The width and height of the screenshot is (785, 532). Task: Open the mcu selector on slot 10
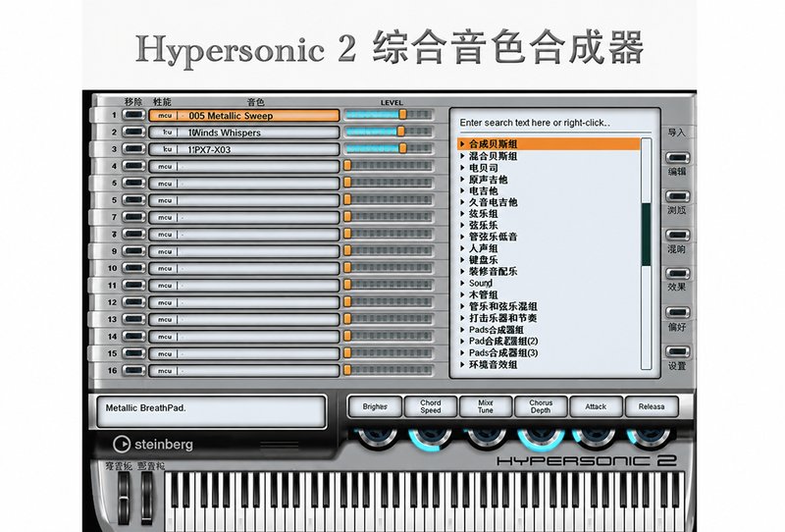(x=165, y=269)
